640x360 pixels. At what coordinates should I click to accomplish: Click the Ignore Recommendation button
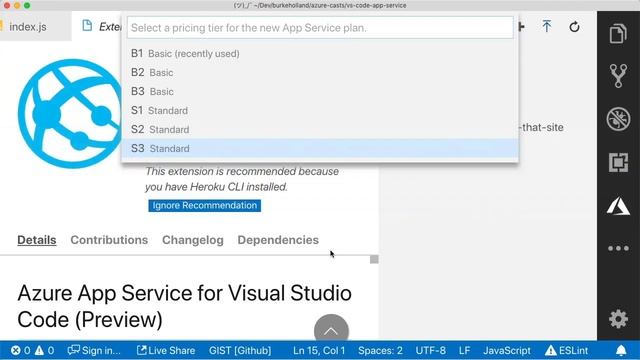coord(204,205)
